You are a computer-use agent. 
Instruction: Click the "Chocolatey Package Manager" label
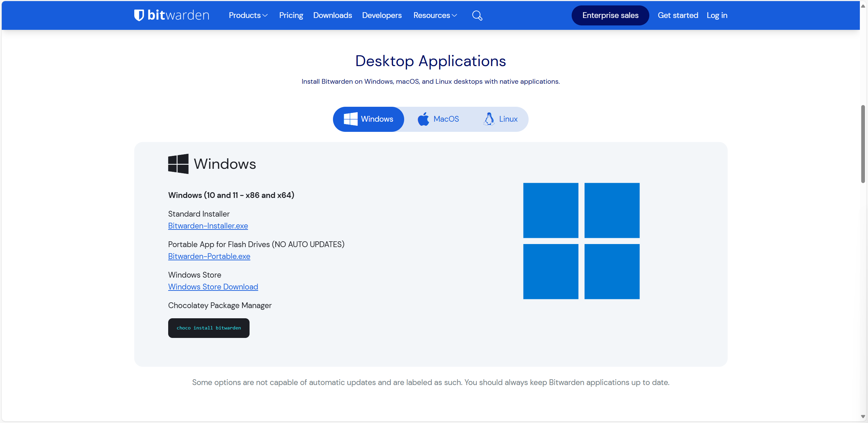tap(220, 305)
